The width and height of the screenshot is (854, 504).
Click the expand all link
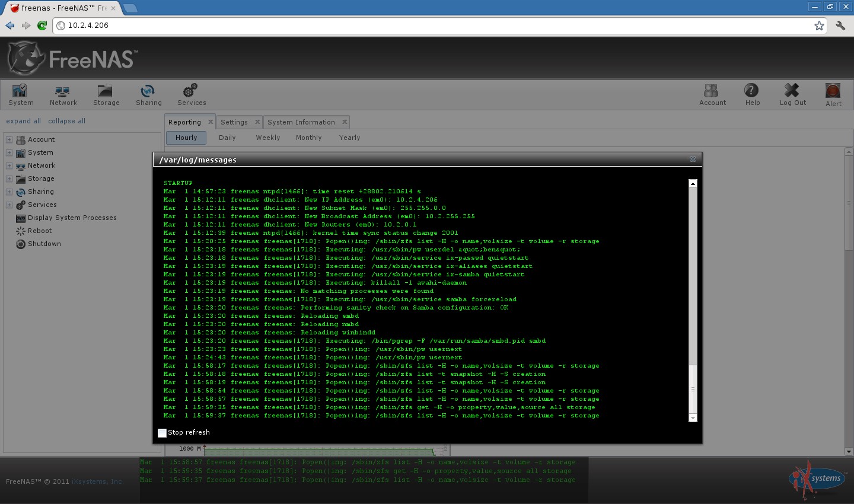pos(23,121)
